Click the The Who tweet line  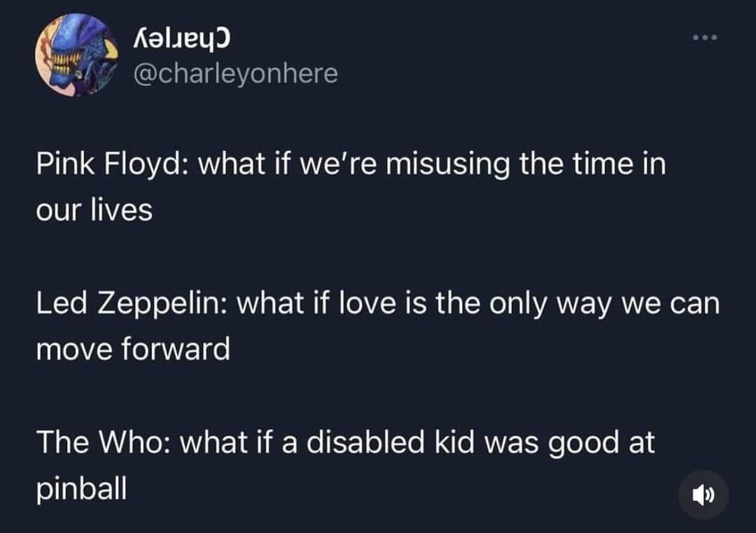click(x=346, y=443)
